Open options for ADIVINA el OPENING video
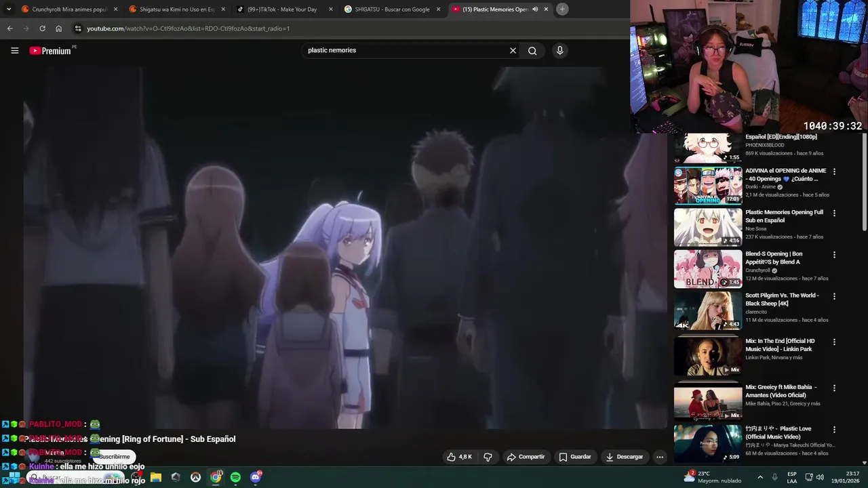This screenshot has height=488, width=868. pos(834,171)
